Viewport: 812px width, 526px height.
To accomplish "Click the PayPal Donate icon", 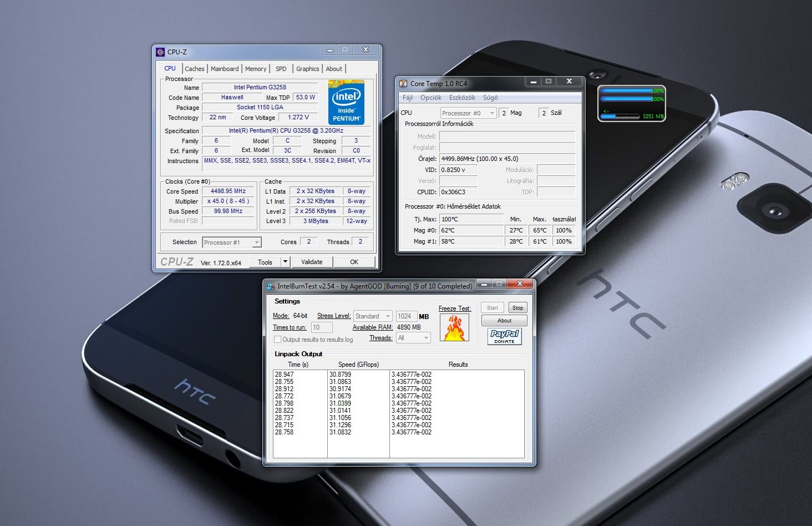I will tap(505, 336).
